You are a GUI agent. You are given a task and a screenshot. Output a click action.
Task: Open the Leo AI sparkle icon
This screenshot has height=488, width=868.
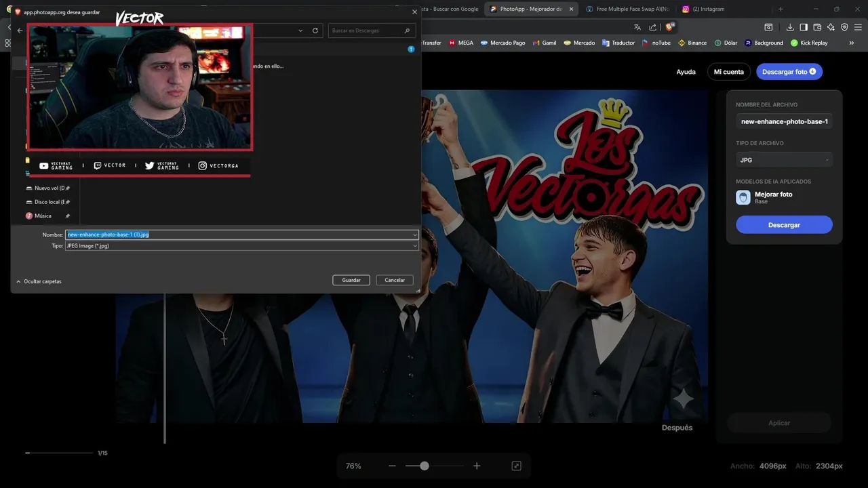[x=831, y=27]
